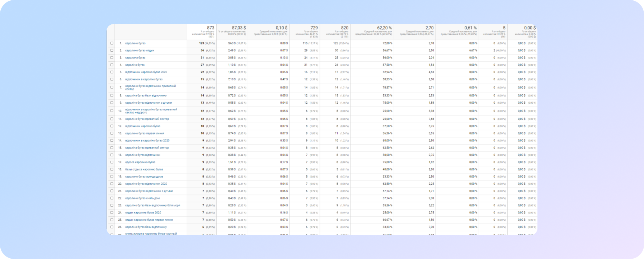Select checkbox for отдых каролина бугаз 2020
This screenshot has width=644, height=259.
point(112,213)
